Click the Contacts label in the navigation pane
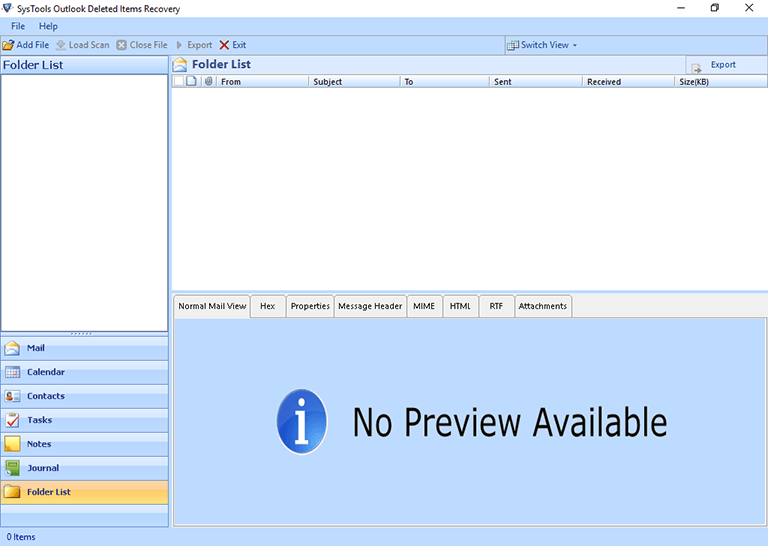This screenshot has height=546, width=768. 46,396
